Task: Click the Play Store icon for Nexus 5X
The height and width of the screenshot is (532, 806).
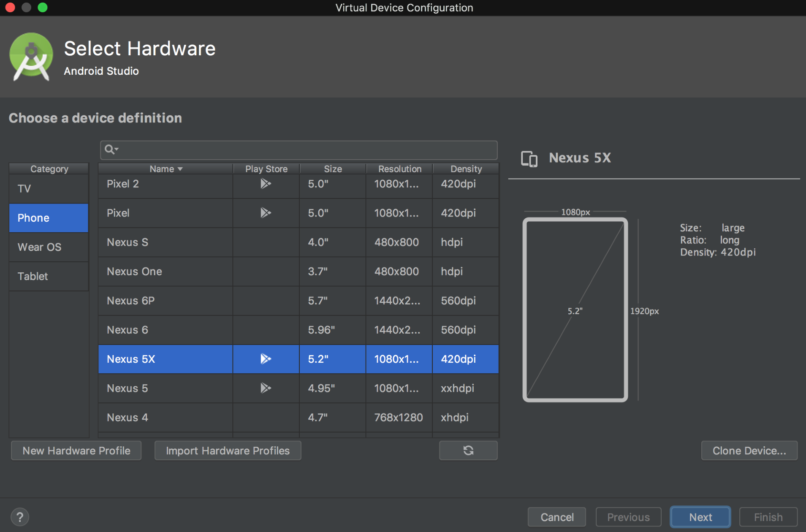Action: pos(266,359)
